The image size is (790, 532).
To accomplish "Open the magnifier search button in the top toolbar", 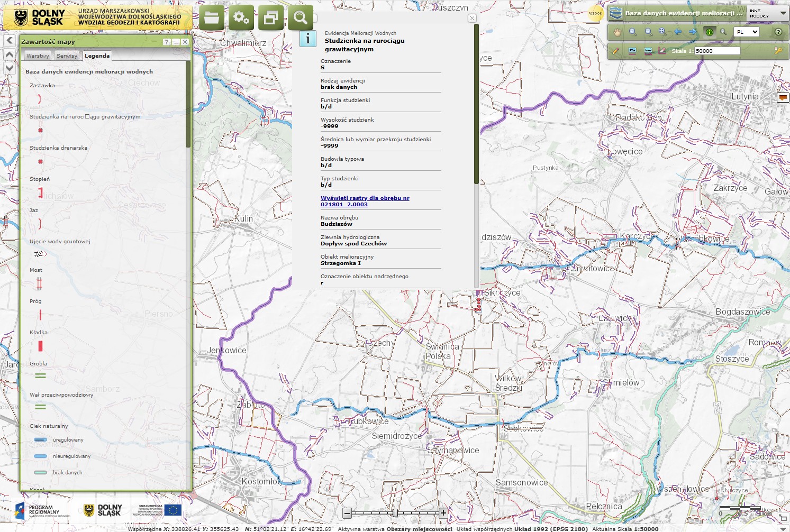I will (301, 17).
